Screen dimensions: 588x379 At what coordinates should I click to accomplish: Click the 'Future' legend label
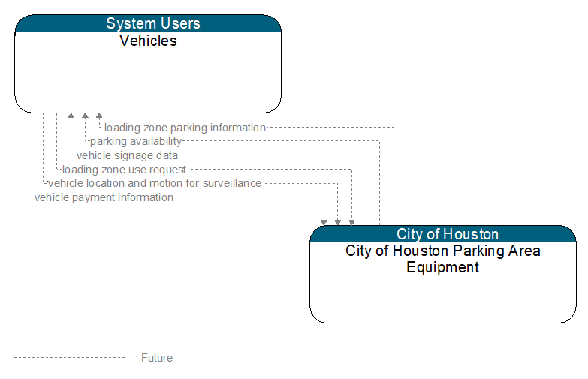point(157,358)
